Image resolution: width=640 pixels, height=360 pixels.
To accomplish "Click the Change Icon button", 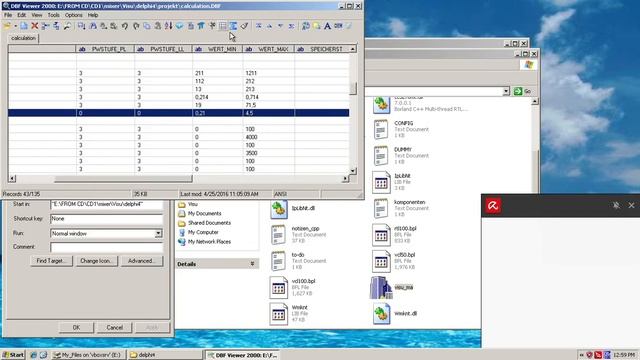I will pyautogui.click(x=97, y=261).
